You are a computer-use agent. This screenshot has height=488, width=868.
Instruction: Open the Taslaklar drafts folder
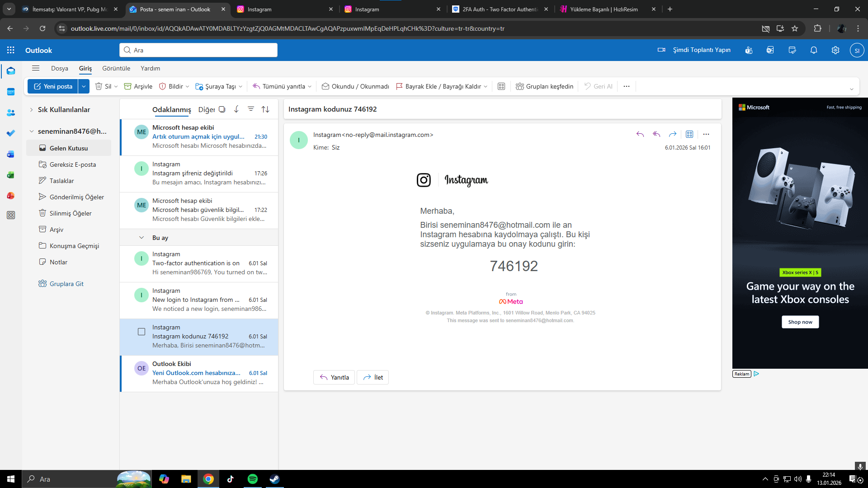[x=69, y=181]
